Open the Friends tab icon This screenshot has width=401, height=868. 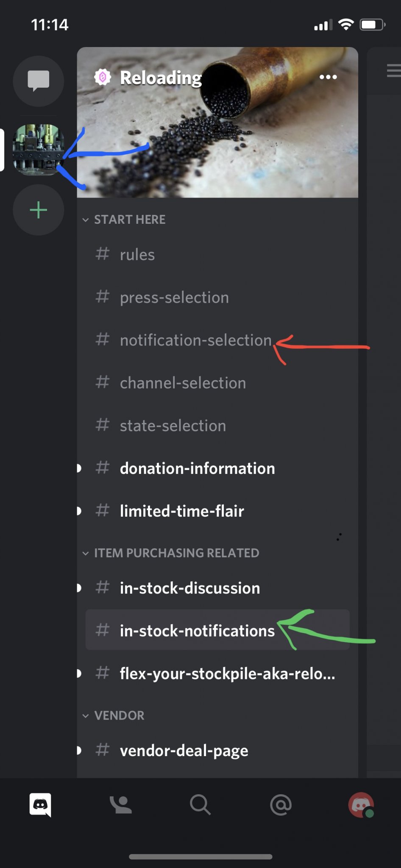pos(120,804)
